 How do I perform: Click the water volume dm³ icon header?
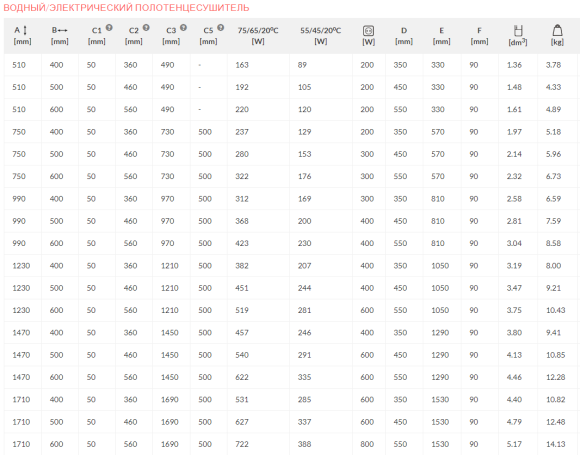[518, 31]
